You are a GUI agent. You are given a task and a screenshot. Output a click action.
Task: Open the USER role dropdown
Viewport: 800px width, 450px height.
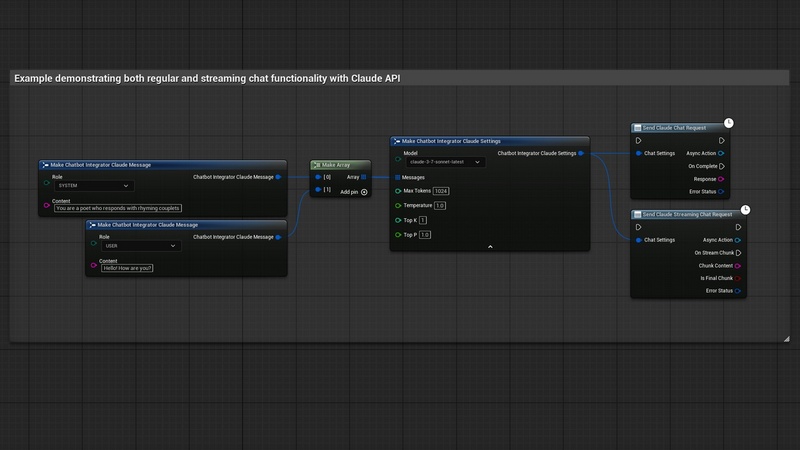click(x=139, y=245)
